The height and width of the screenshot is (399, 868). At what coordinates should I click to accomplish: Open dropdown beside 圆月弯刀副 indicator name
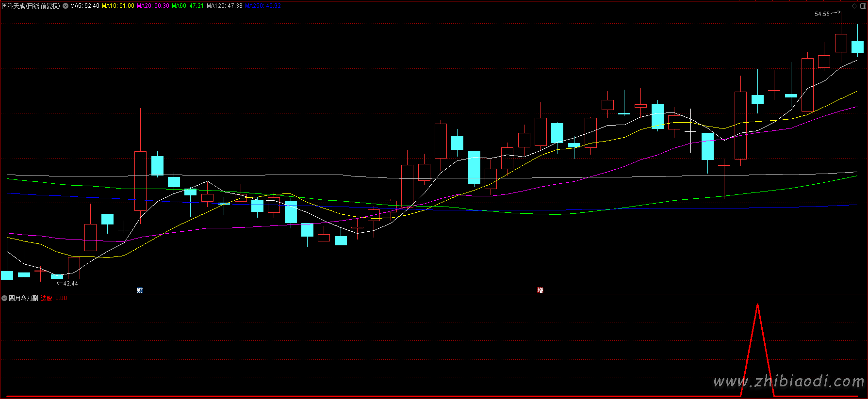coord(4,298)
